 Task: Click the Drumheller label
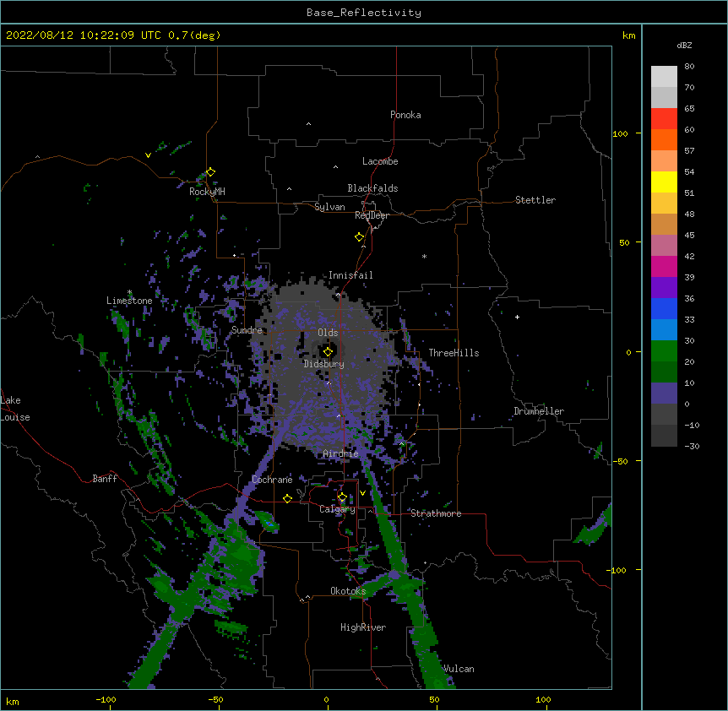pyautogui.click(x=539, y=411)
